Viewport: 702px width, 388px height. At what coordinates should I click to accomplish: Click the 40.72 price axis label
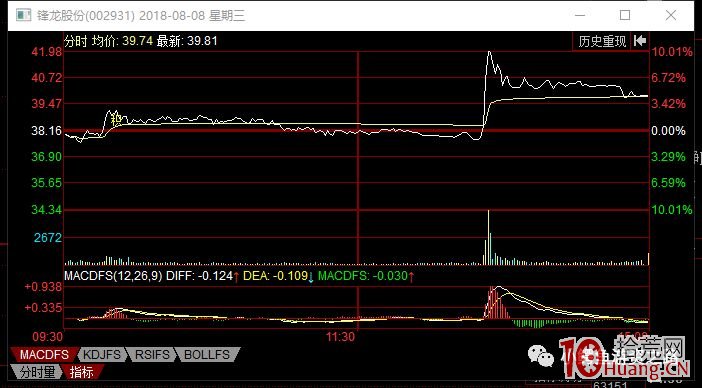click(x=47, y=77)
